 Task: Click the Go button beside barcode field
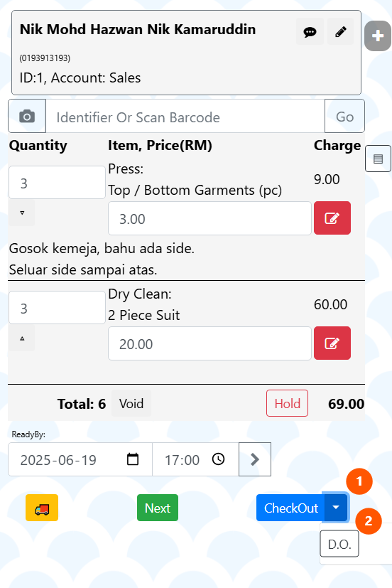344,116
